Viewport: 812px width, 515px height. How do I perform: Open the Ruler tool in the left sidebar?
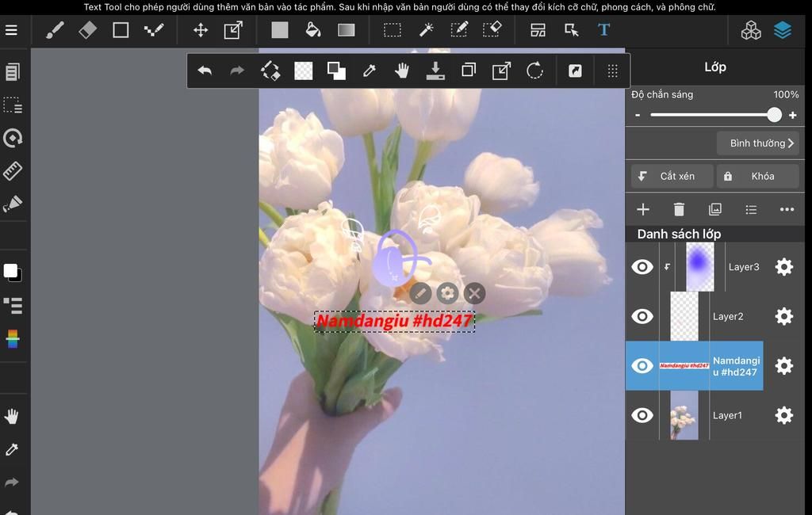[13, 171]
